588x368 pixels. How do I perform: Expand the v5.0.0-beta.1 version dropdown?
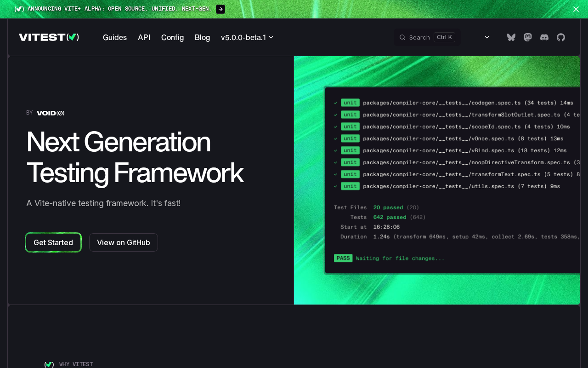[x=247, y=37]
